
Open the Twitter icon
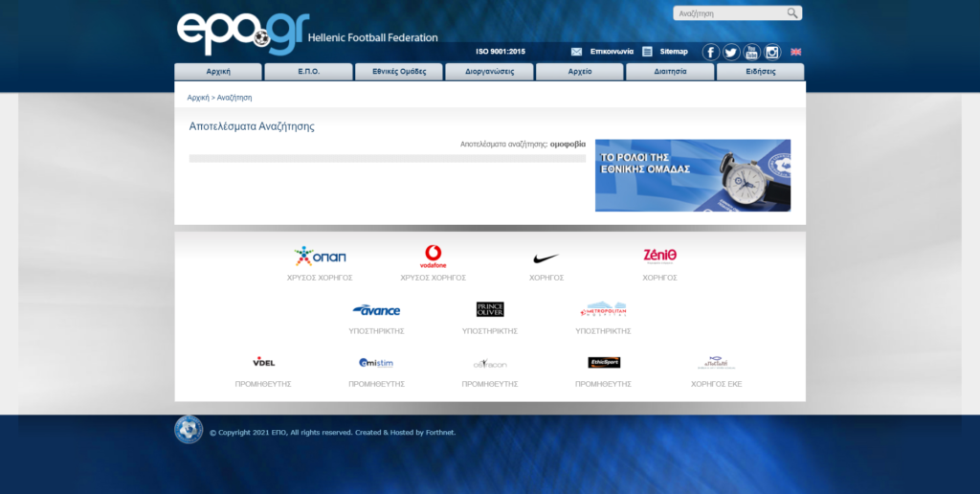coord(731,52)
